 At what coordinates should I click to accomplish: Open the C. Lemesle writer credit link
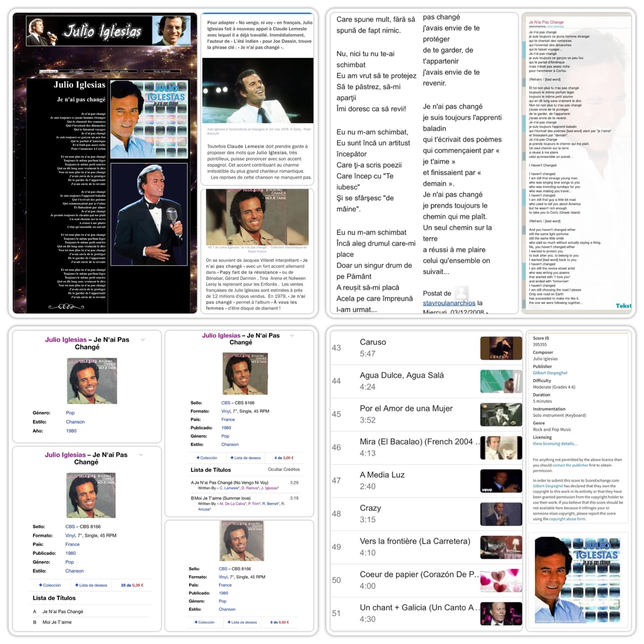[229, 488]
